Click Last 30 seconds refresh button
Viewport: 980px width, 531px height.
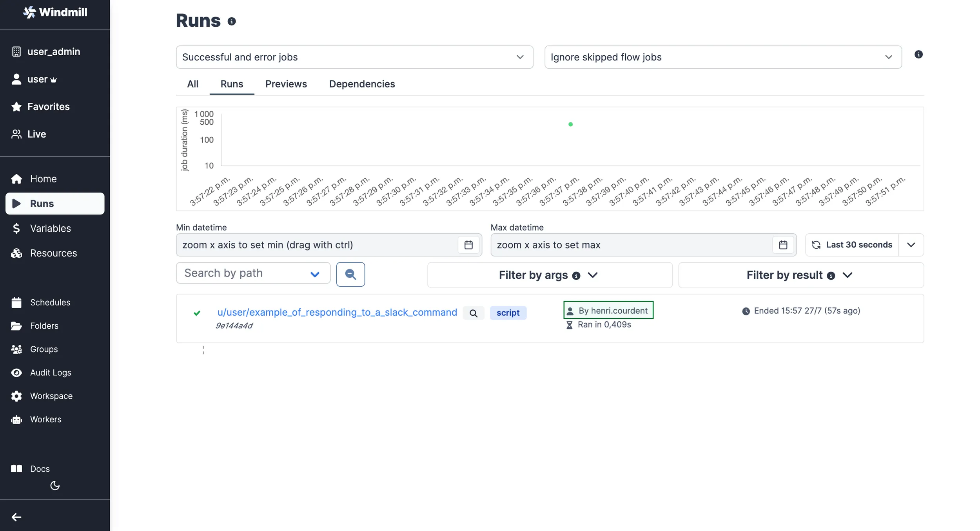pos(851,245)
